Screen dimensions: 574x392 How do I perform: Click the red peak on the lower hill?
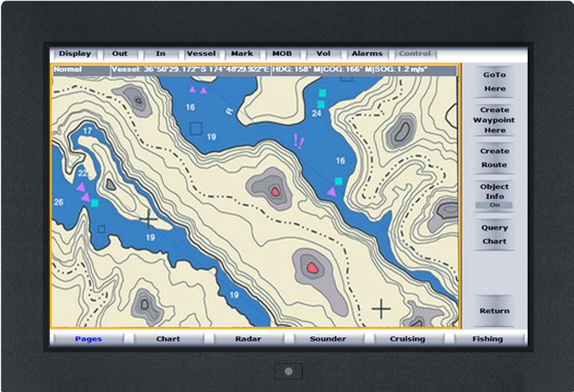point(312,267)
